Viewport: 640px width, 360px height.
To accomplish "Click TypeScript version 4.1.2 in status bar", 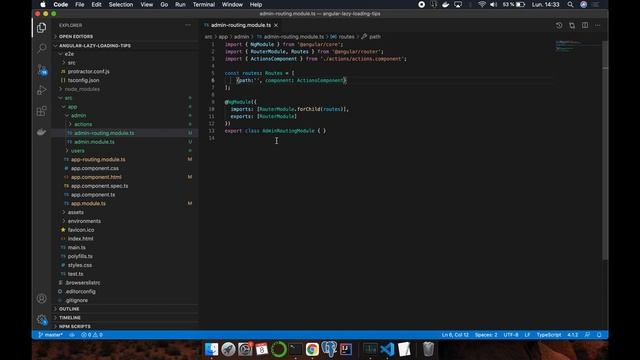I will click(x=572, y=335).
